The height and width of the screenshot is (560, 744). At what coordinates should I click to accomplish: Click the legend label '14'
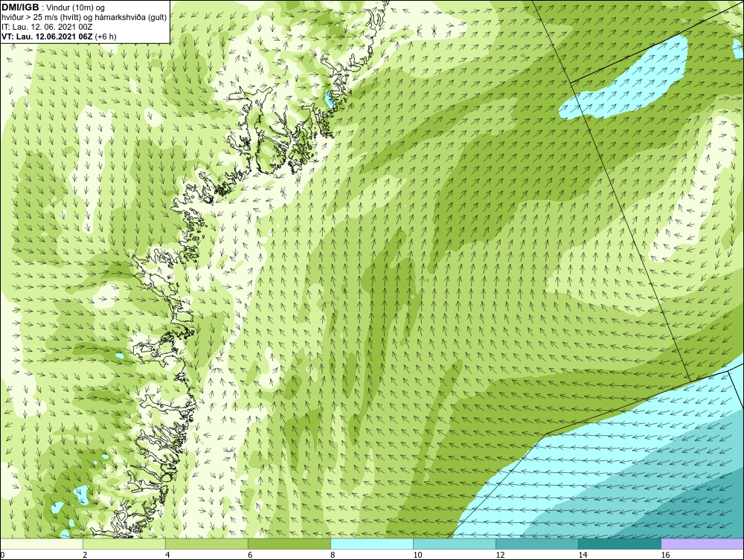583,555
